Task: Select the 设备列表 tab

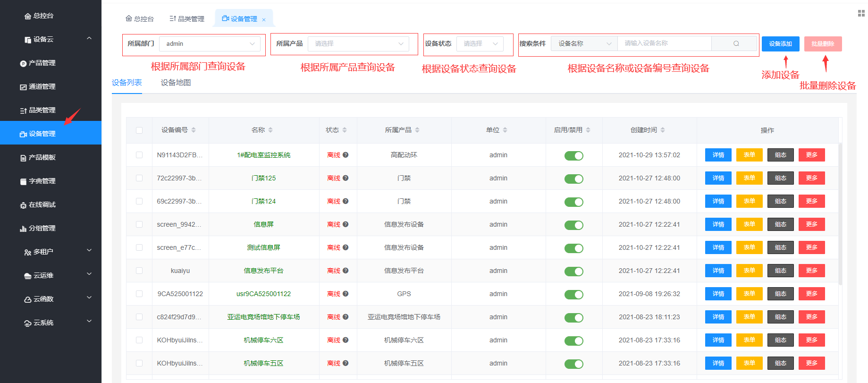Action: pos(127,83)
